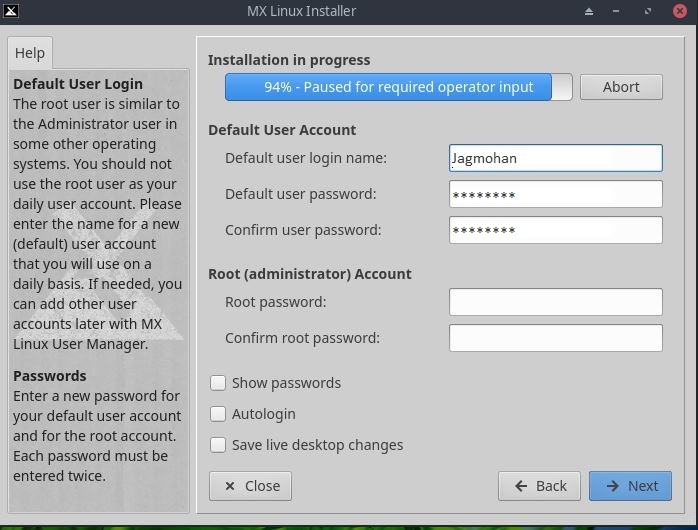Click the 'Root (administrator) Account' heading

(x=310, y=274)
